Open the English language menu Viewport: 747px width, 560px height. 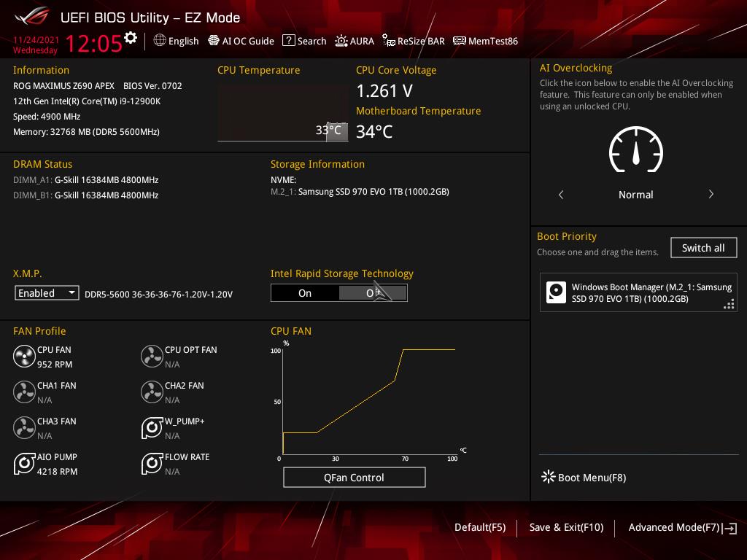(176, 41)
